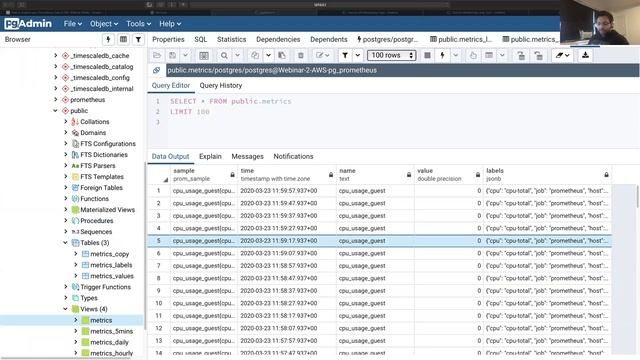Expand the prometheus schema node
This screenshot has width=640, height=360.
[x=56, y=100]
